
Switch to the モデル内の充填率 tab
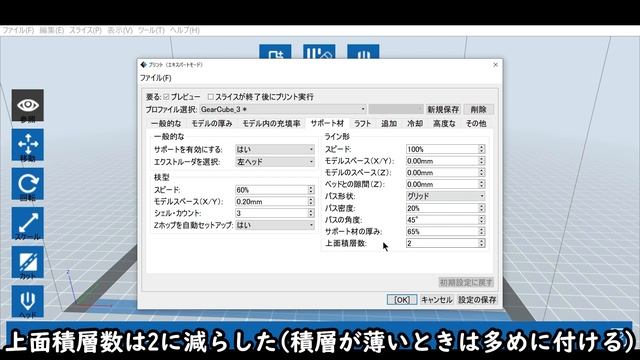click(x=271, y=123)
